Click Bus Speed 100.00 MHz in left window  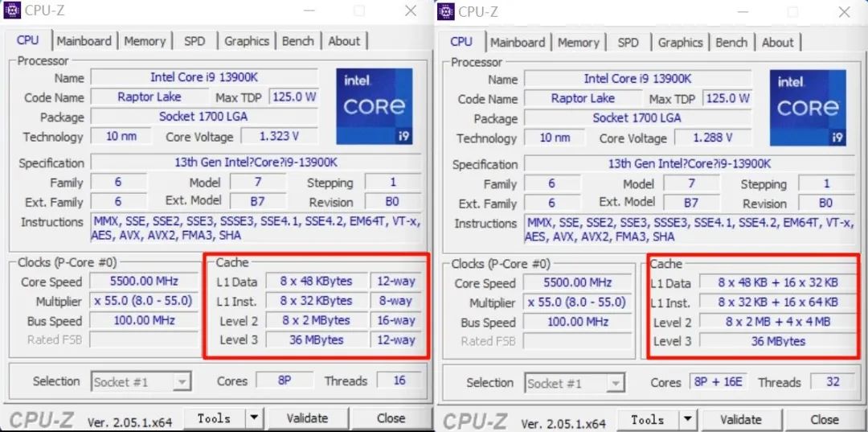(143, 320)
